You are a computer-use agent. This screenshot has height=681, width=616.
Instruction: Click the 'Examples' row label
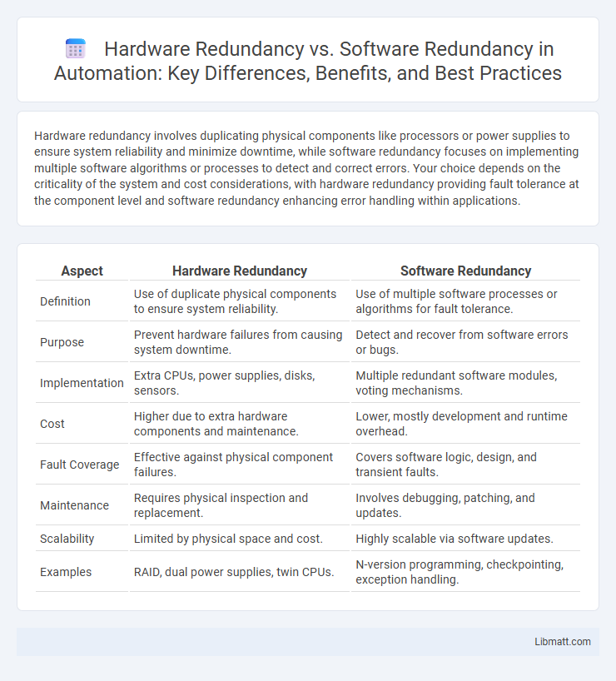tap(66, 572)
